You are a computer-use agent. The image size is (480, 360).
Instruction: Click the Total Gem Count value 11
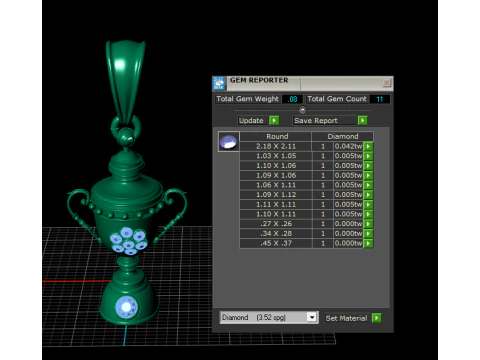(380, 99)
